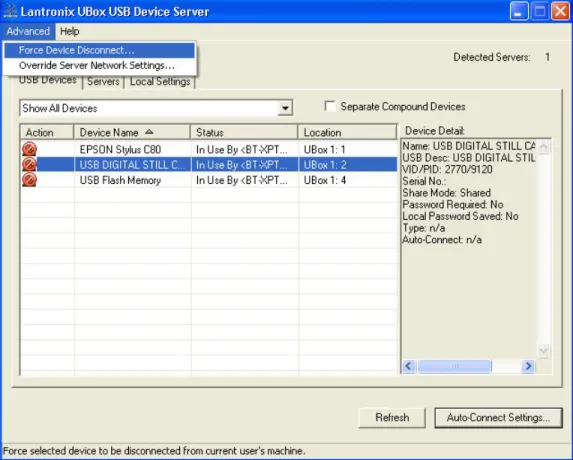Image resolution: width=573 pixels, height=460 pixels.
Task: Select the USB DIGITAL STILL C... device name
Action: click(x=132, y=165)
